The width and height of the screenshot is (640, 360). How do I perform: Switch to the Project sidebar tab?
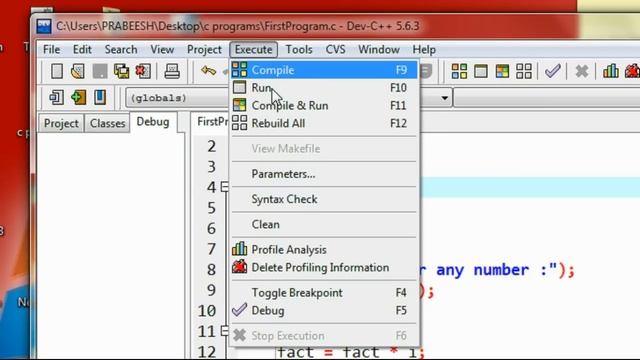click(61, 123)
